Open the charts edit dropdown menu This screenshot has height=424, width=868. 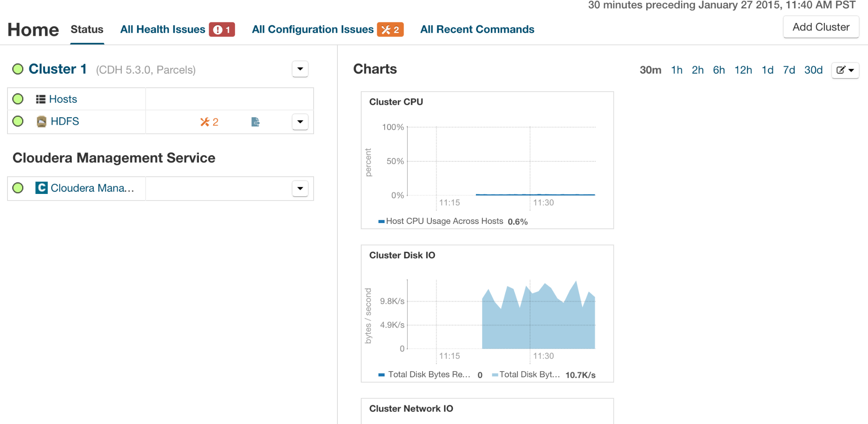(845, 70)
